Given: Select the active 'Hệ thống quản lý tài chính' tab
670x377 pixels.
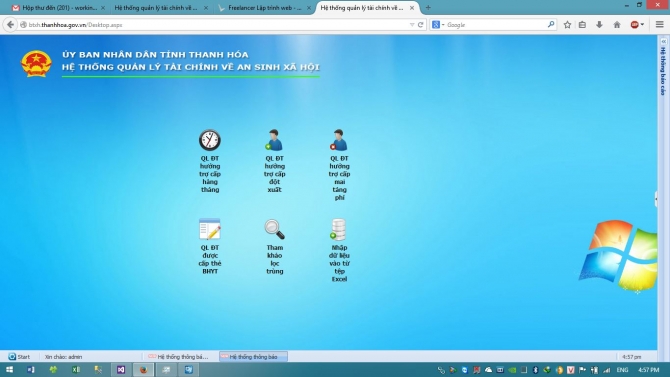Looking at the screenshot, I should pyautogui.click(x=367, y=8).
